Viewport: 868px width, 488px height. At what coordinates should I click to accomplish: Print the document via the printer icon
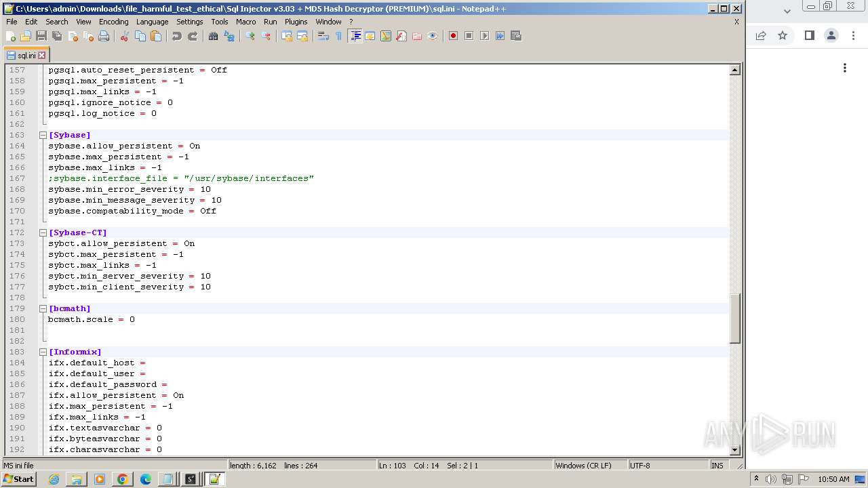104,36
